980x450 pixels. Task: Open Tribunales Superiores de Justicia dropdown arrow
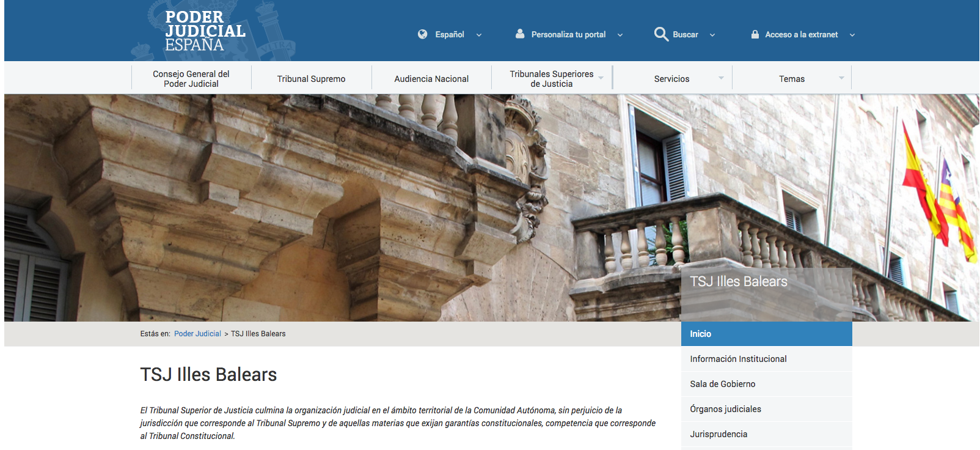click(601, 78)
